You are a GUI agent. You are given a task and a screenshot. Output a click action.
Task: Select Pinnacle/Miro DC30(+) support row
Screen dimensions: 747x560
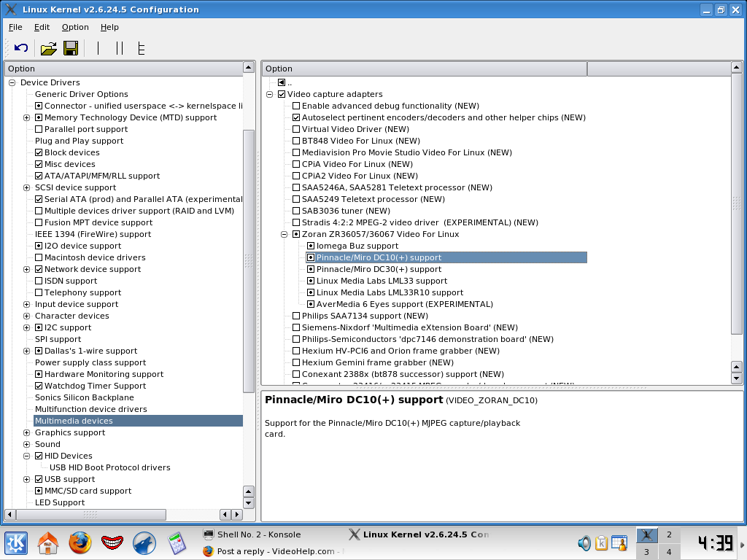click(x=379, y=269)
